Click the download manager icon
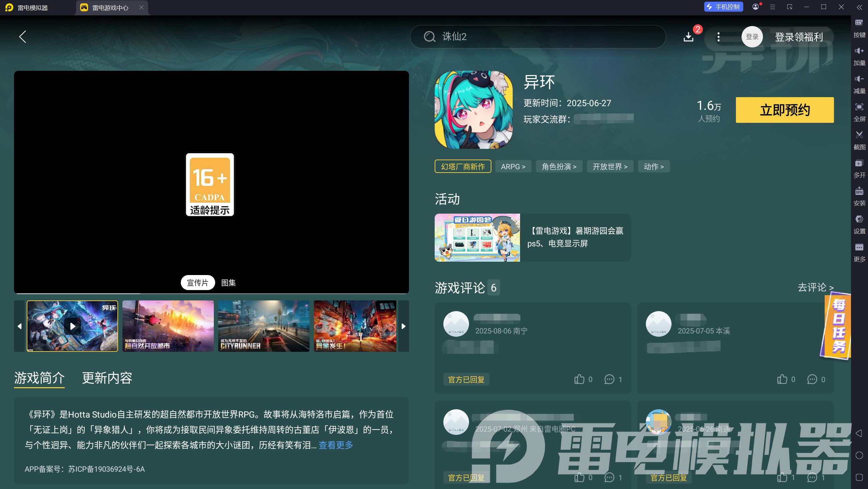 tap(688, 37)
